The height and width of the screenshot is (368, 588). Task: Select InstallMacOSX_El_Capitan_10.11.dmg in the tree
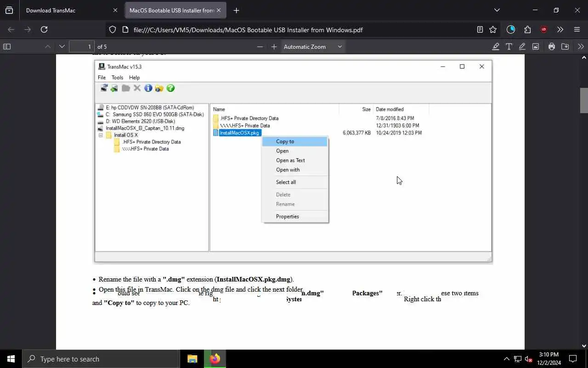(145, 128)
